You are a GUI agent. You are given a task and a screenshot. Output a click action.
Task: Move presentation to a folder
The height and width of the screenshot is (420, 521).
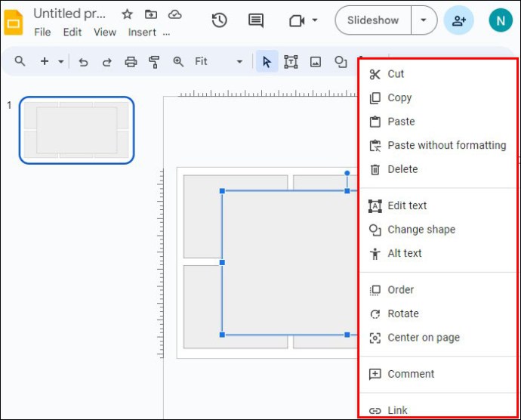click(151, 14)
